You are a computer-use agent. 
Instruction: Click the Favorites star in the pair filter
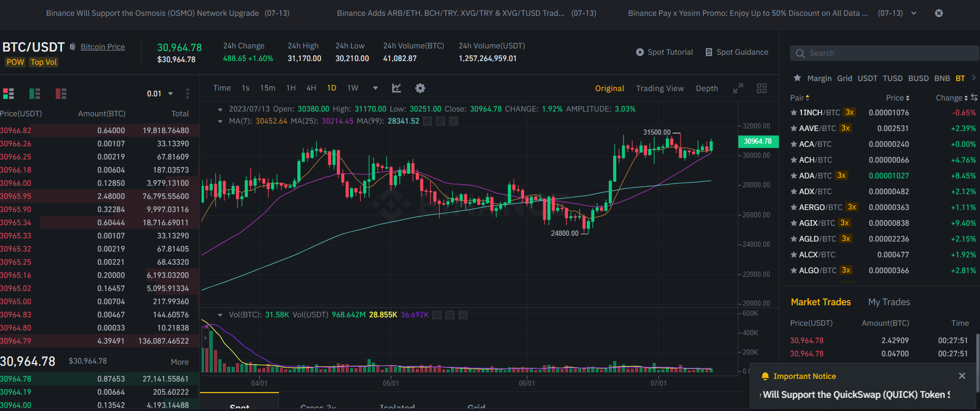click(x=797, y=78)
